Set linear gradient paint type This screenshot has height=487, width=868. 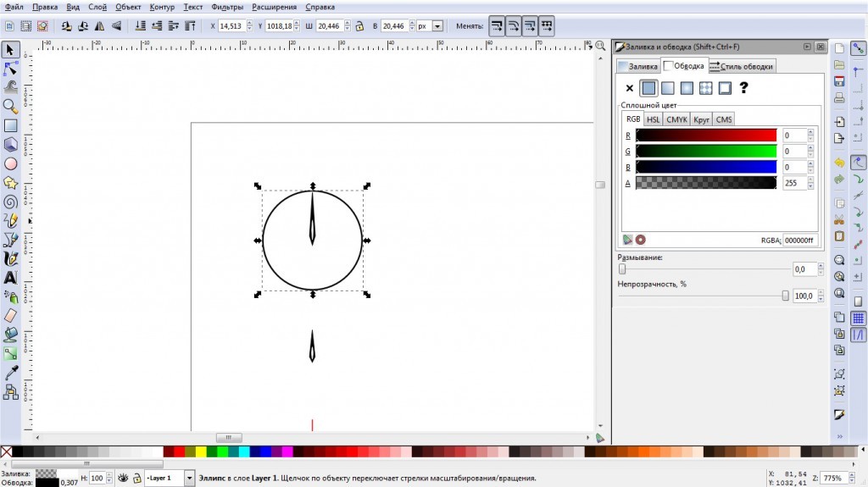pyautogui.click(x=668, y=88)
